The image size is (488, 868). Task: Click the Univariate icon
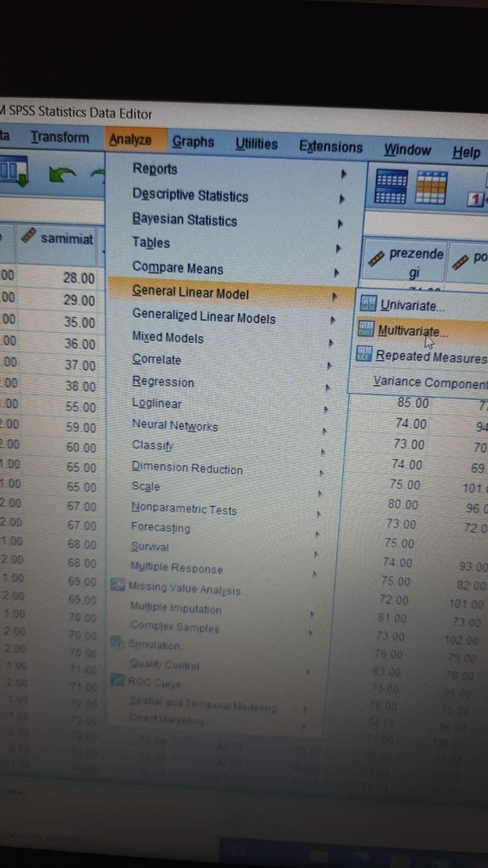(368, 303)
